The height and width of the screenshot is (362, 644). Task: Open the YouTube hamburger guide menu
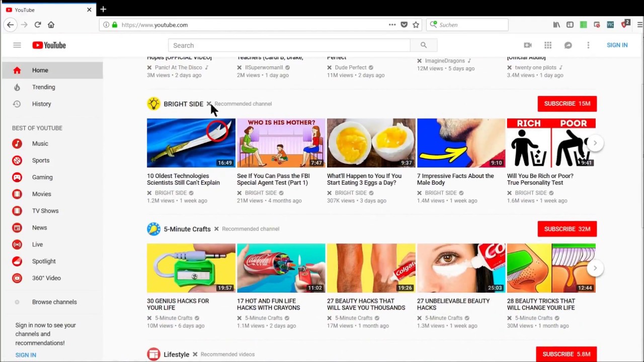tap(17, 45)
